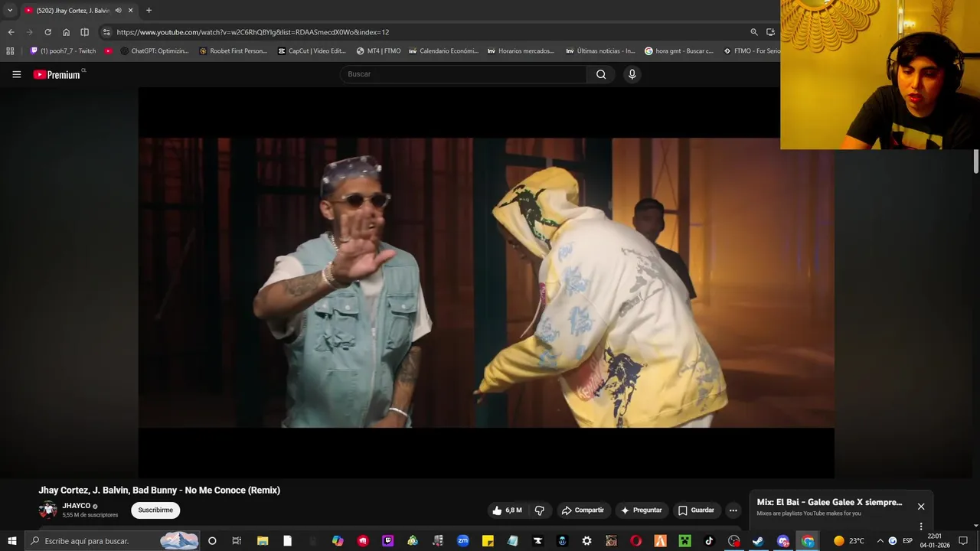980x551 pixels.
Task: Open TikTok from taskbar
Action: (x=709, y=541)
